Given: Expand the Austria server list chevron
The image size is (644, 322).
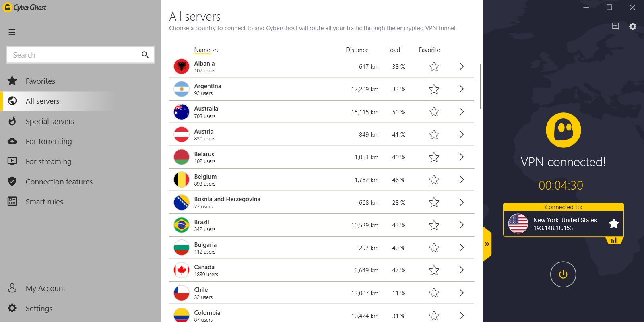Looking at the screenshot, I should click(462, 134).
